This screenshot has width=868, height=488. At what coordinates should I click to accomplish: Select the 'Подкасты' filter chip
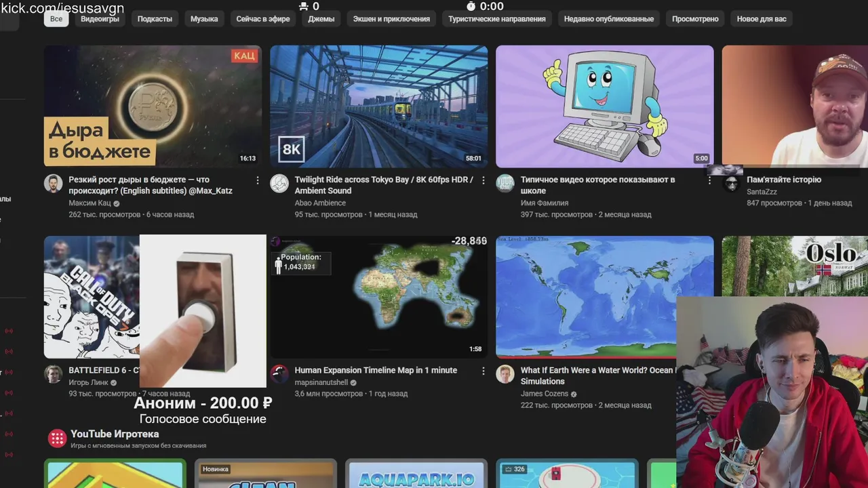tap(155, 19)
